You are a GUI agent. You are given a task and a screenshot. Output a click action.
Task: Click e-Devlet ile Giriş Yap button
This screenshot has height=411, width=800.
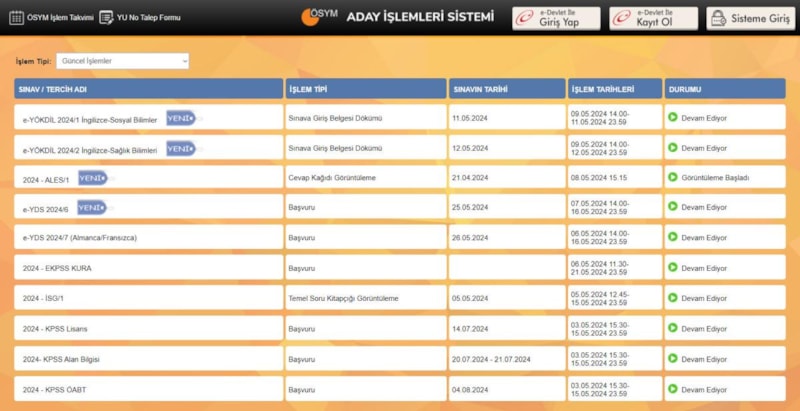click(556, 18)
